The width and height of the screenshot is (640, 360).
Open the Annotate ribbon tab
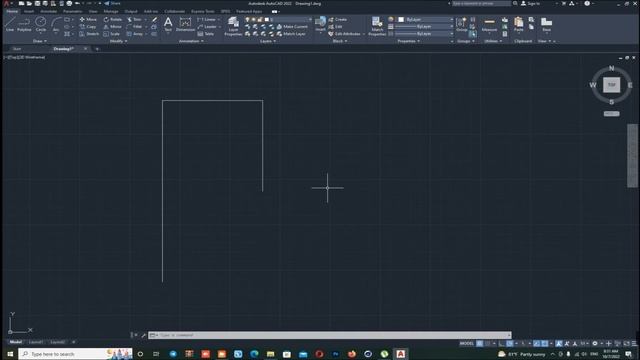(x=48, y=11)
